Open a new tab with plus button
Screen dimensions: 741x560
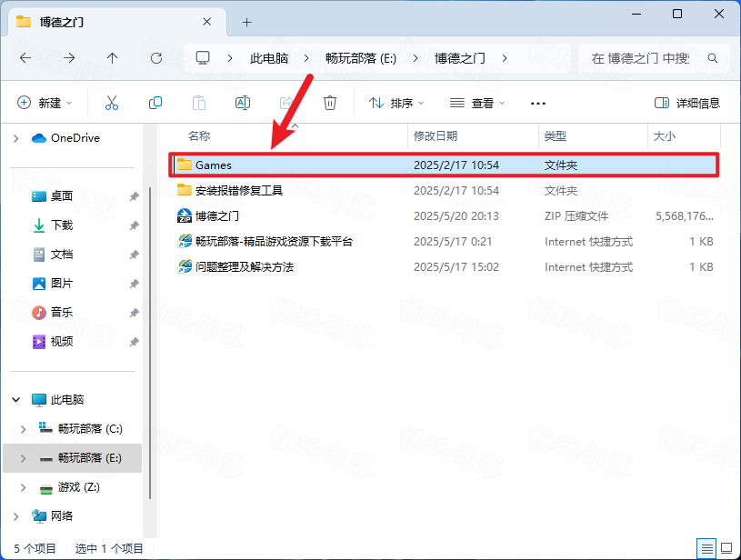click(x=246, y=22)
